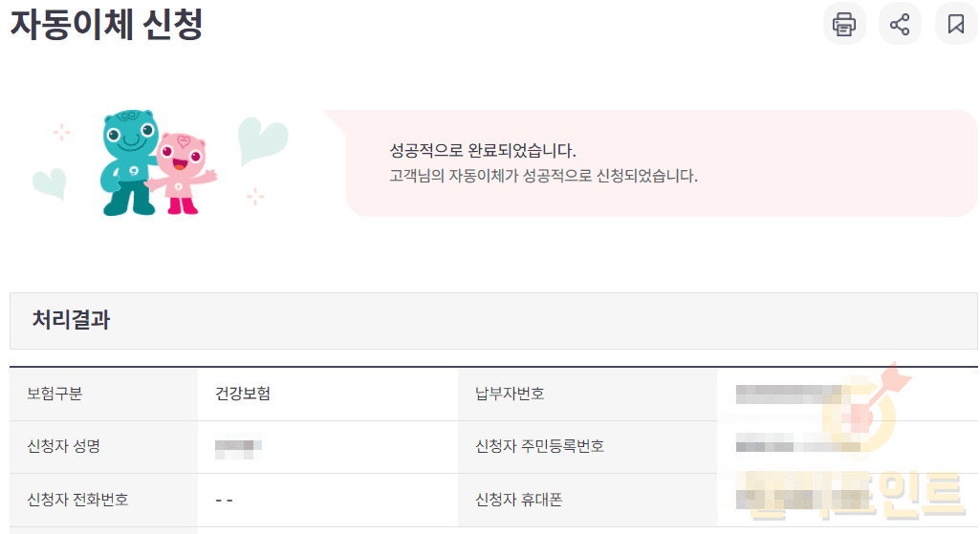Click the 자동이체가 성공적으로 신청되었습니다 subtext
The height and width of the screenshot is (534, 980).
click(543, 177)
